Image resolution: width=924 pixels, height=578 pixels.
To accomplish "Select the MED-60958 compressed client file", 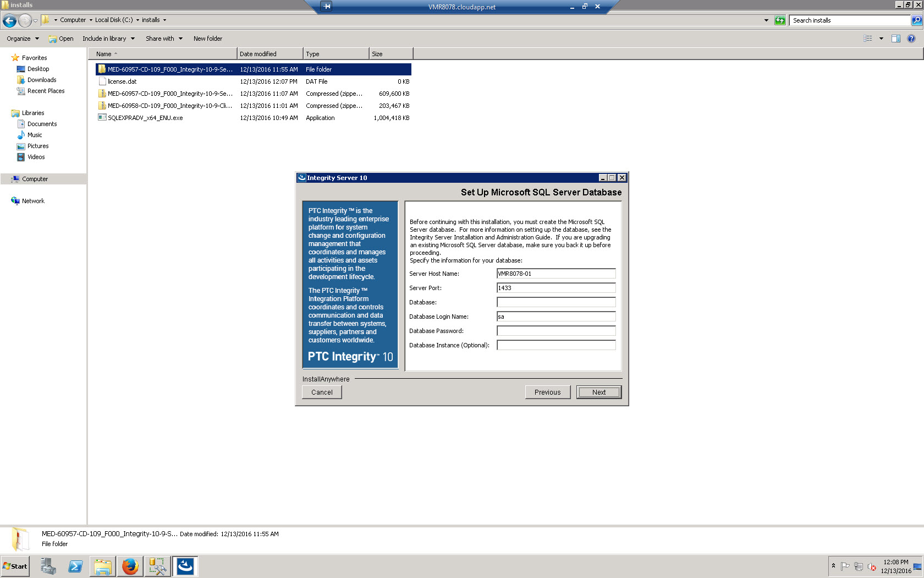I will [x=254, y=106].
